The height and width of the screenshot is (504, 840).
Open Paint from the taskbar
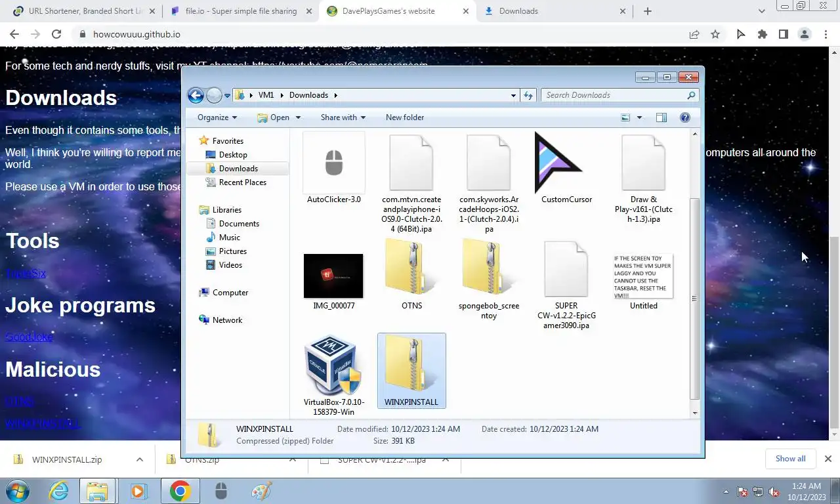pyautogui.click(x=261, y=491)
